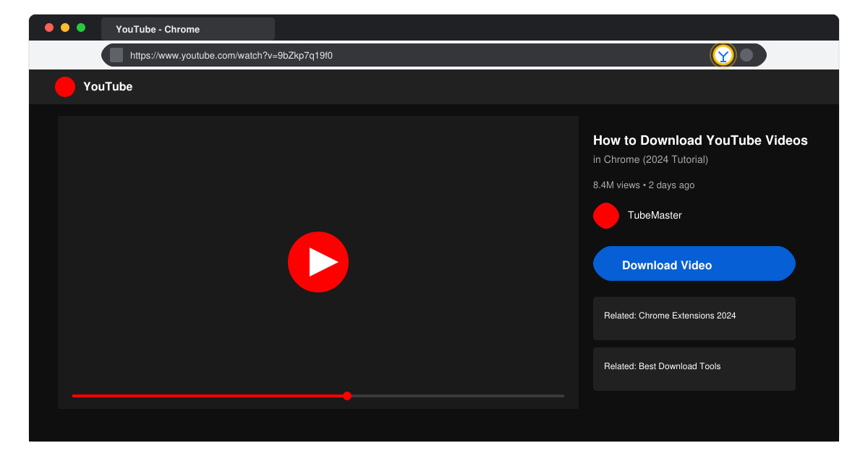Click the subtitle in Chrome (2024 Tutorial)
Screen dimensions: 868x456
pos(650,160)
